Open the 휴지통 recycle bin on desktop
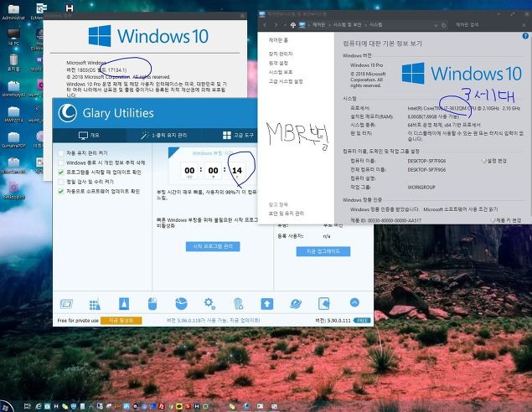Viewport: 532px width, 412px height. point(13,63)
